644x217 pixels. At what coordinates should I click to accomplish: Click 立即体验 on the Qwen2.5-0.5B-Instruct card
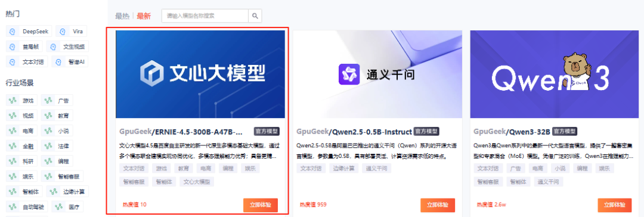click(438, 205)
